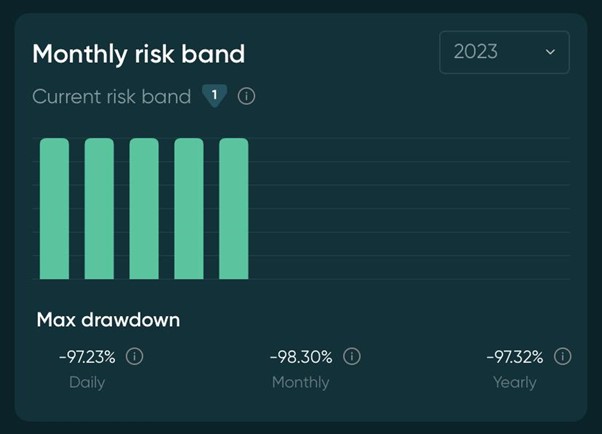Screen dimensions: 602x434
Task: Click the Monthly label under max drawdown
Action: (300, 382)
